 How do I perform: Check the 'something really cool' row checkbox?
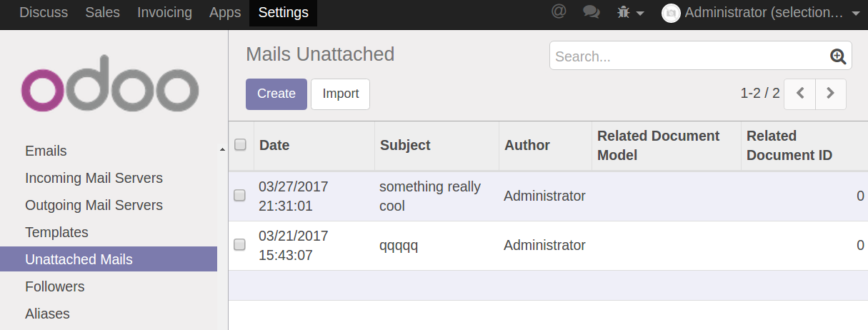tap(240, 195)
